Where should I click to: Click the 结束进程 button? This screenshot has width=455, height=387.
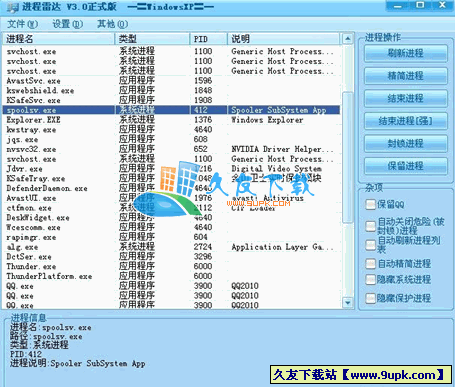point(405,98)
